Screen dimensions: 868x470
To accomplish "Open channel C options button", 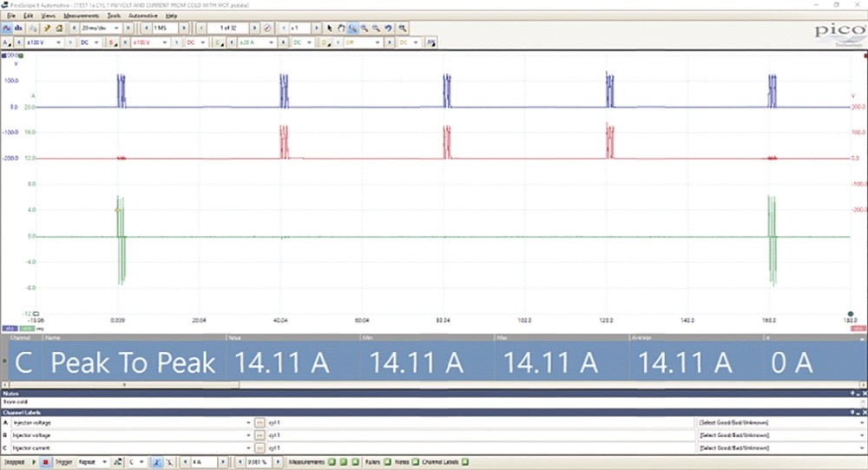I will pos(220,42).
